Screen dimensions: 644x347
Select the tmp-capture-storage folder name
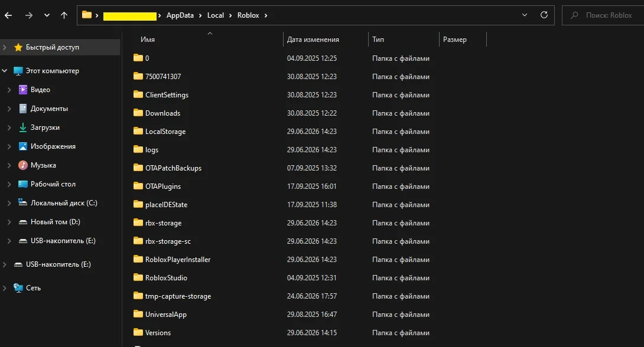178,296
